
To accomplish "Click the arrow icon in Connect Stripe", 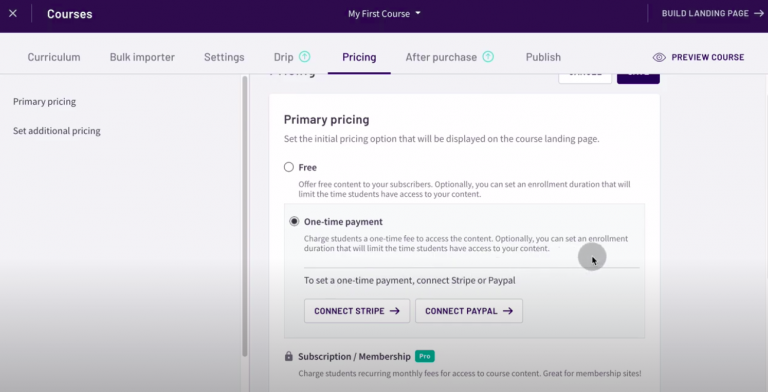I will click(x=395, y=311).
